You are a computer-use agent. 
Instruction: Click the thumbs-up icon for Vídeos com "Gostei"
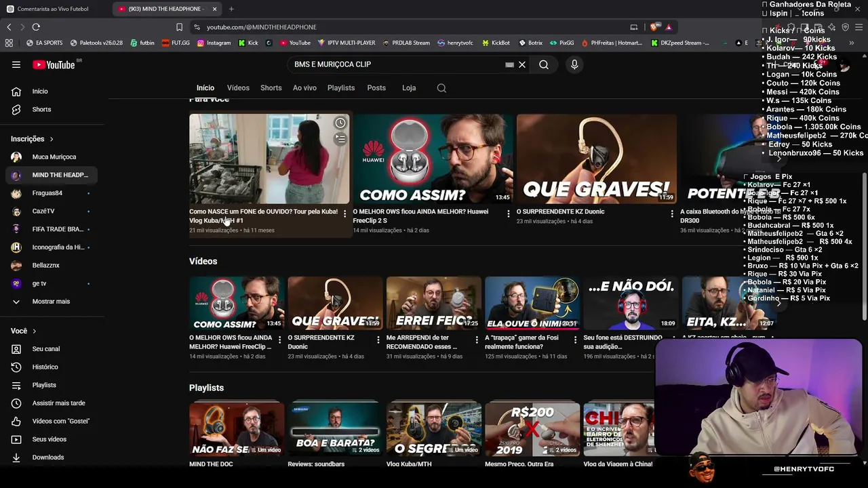click(16, 421)
